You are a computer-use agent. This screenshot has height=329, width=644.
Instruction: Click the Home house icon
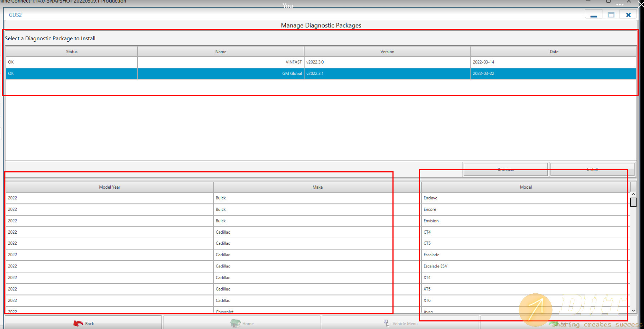235,323
